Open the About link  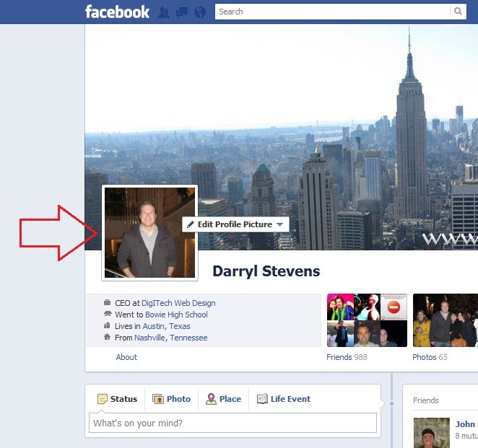[x=126, y=357]
